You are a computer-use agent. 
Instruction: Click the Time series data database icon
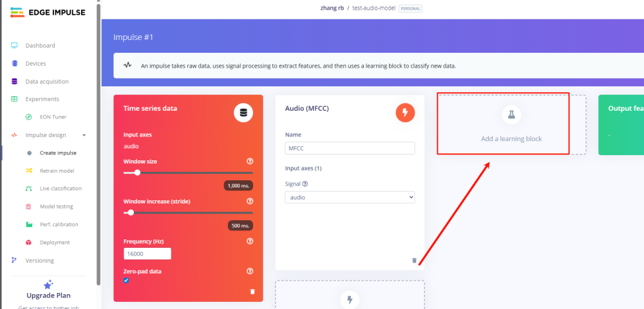pyautogui.click(x=243, y=113)
